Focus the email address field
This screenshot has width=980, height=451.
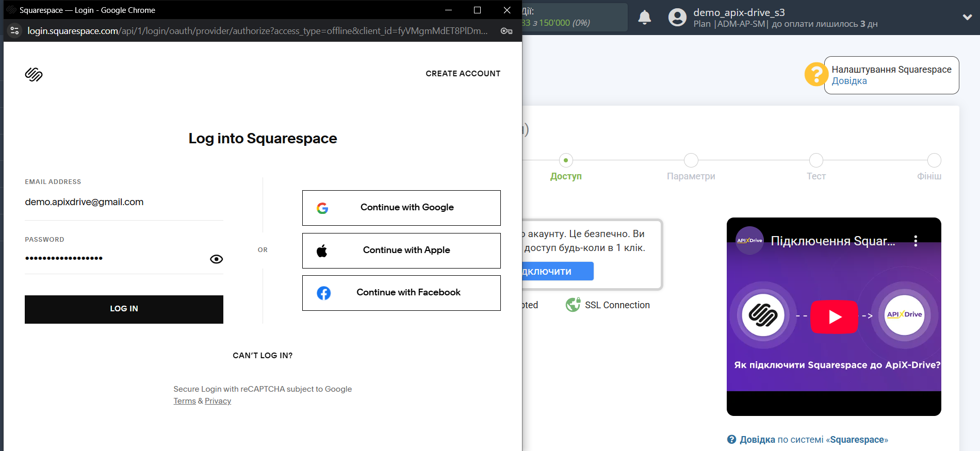tap(124, 202)
